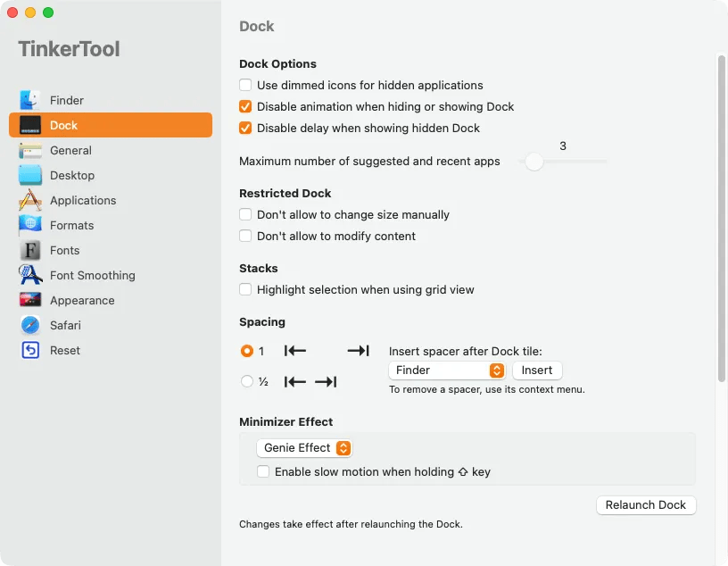Check Don't allow to modify content
The width and height of the screenshot is (728, 566).
(x=245, y=237)
